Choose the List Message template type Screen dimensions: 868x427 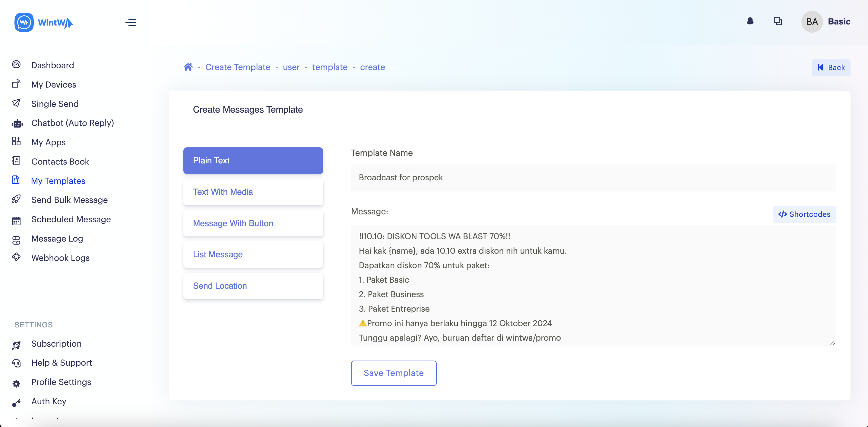[x=253, y=254]
